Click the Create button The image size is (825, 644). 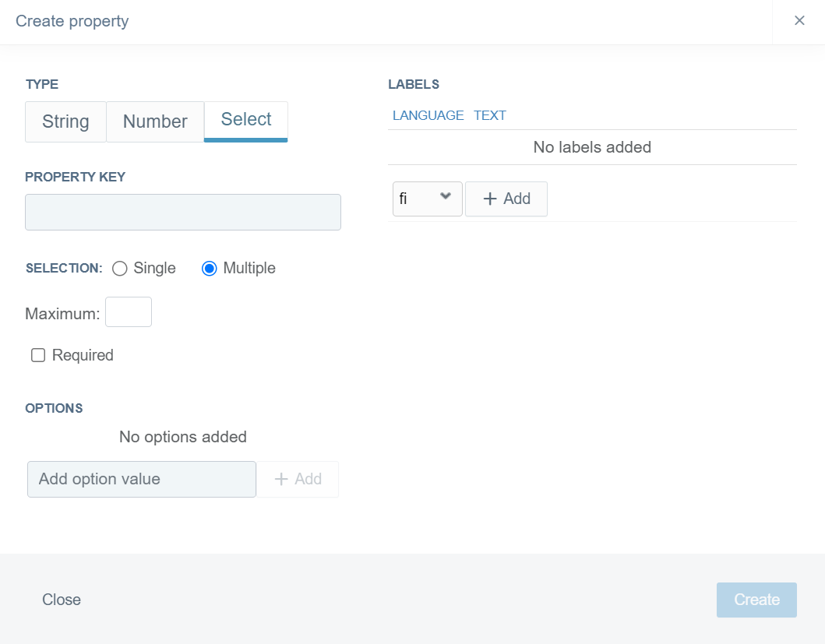tap(756, 600)
